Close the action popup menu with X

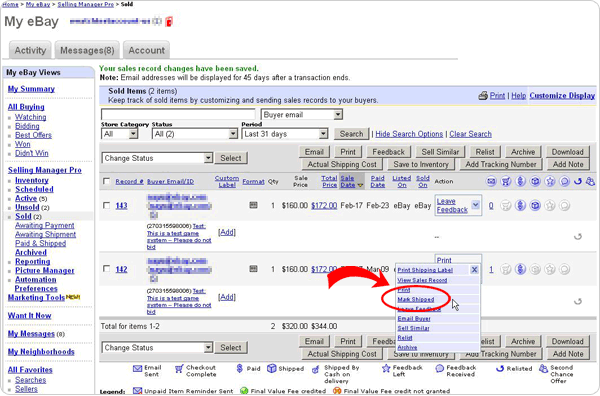click(474, 270)
